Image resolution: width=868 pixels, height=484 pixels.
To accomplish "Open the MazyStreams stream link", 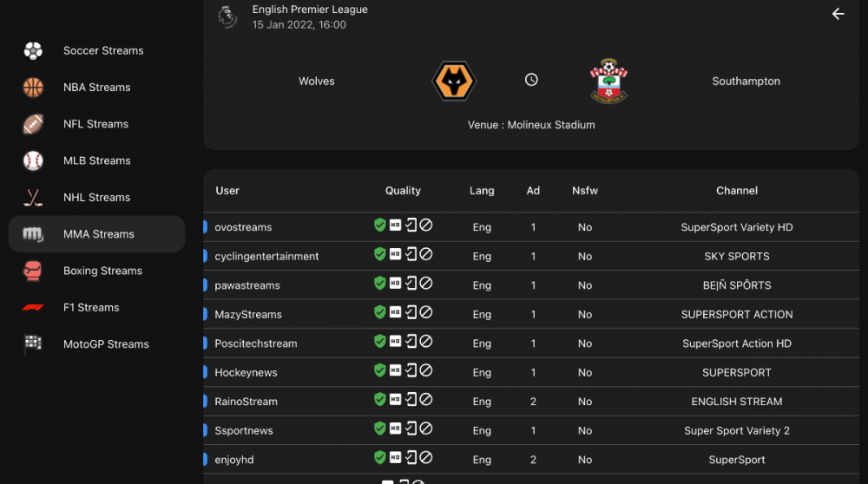I will 248,314.
